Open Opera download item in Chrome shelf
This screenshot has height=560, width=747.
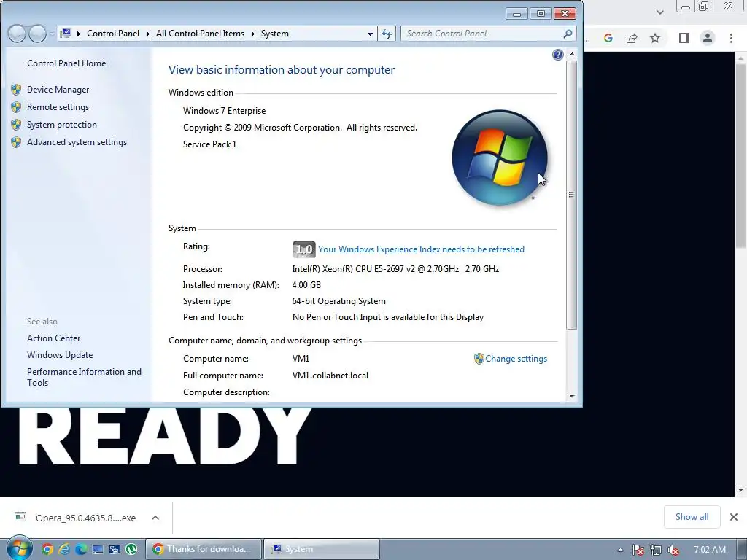click(x=76, y=518)
